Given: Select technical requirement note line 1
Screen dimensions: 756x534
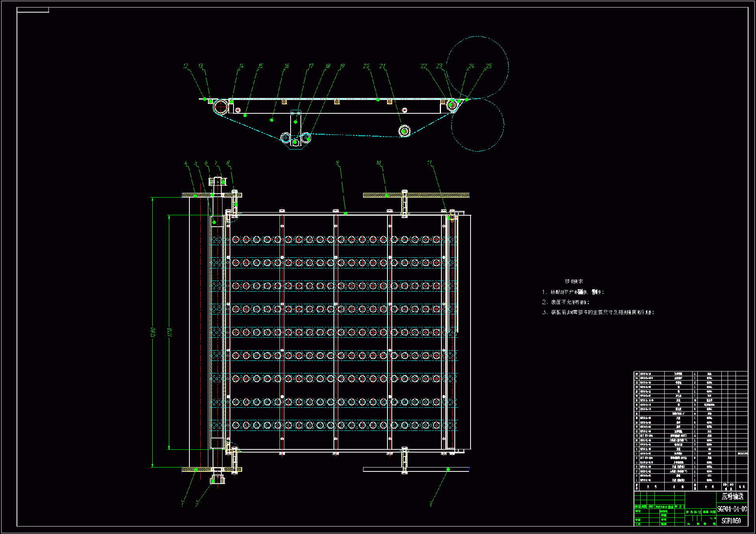Looking at the screenshot, I should tap(573, 292).
